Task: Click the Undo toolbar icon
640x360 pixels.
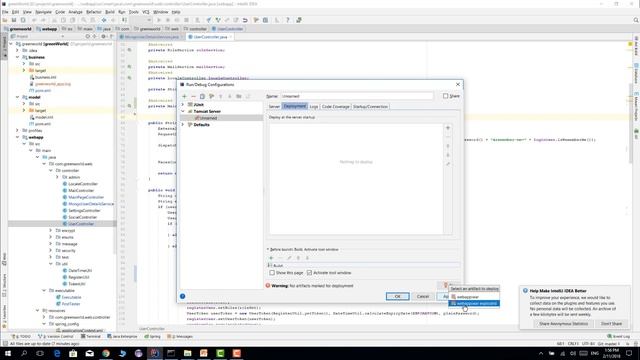Action: (x=35, y=20)
